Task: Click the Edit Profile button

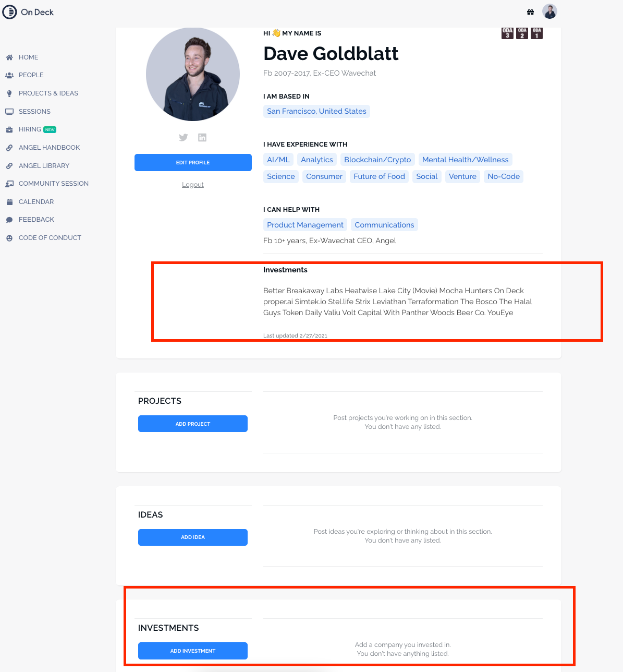Action: (193, 162)
